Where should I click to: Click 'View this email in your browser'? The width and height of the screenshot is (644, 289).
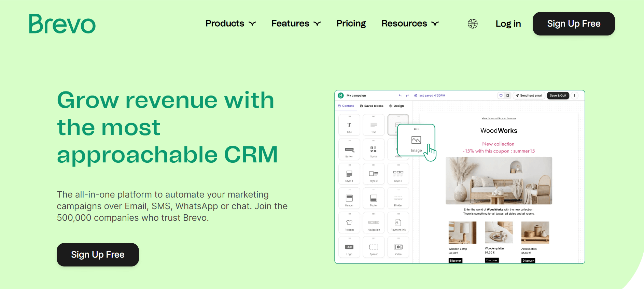tap(499, 118)
